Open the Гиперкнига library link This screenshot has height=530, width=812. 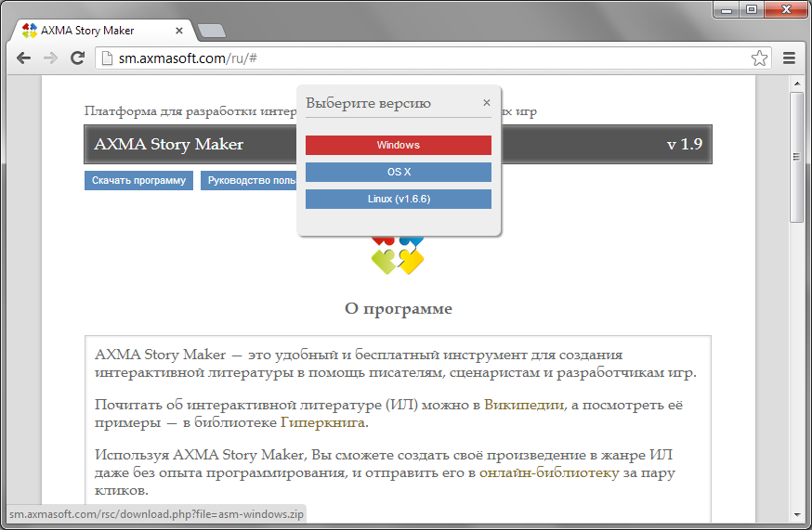pyautogui.click(x=323, y=422)
